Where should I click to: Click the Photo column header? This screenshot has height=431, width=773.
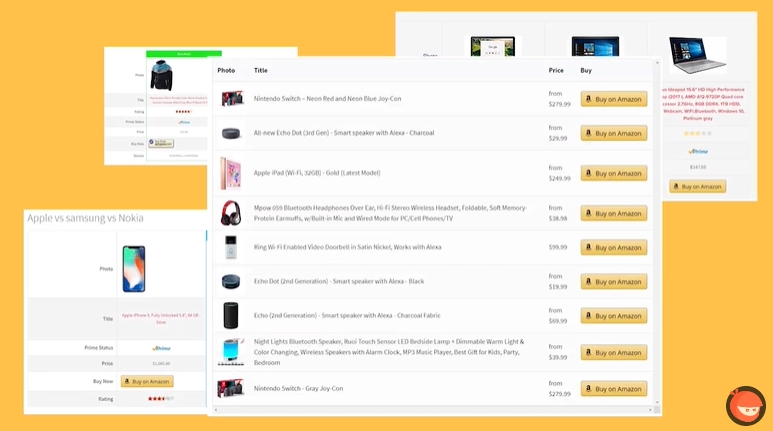click(x=226, y=71)
